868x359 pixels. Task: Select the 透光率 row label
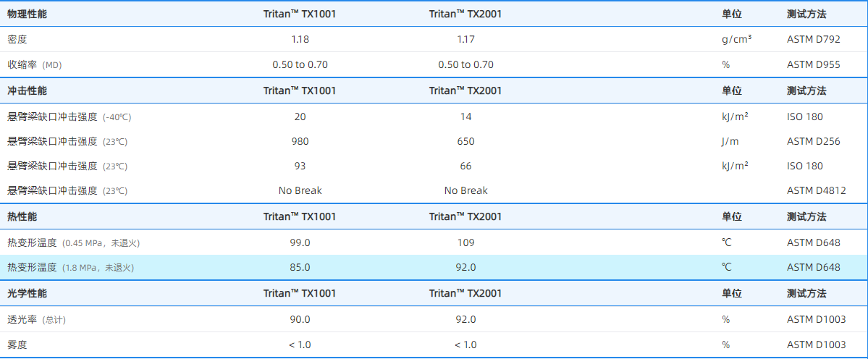36,319
